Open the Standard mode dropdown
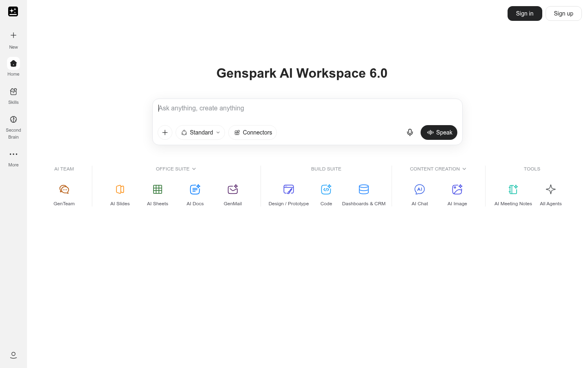 point(200,132)
